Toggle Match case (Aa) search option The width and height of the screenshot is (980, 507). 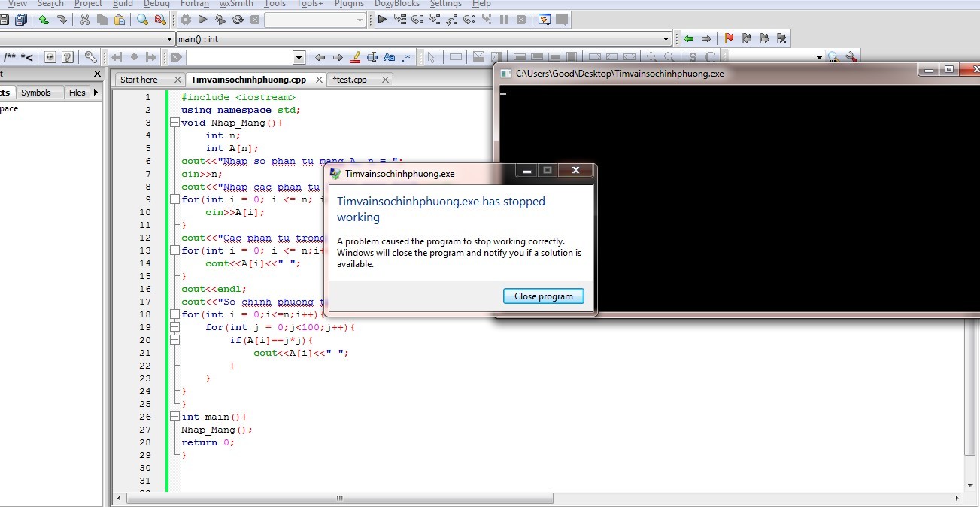tap(389, 57)
